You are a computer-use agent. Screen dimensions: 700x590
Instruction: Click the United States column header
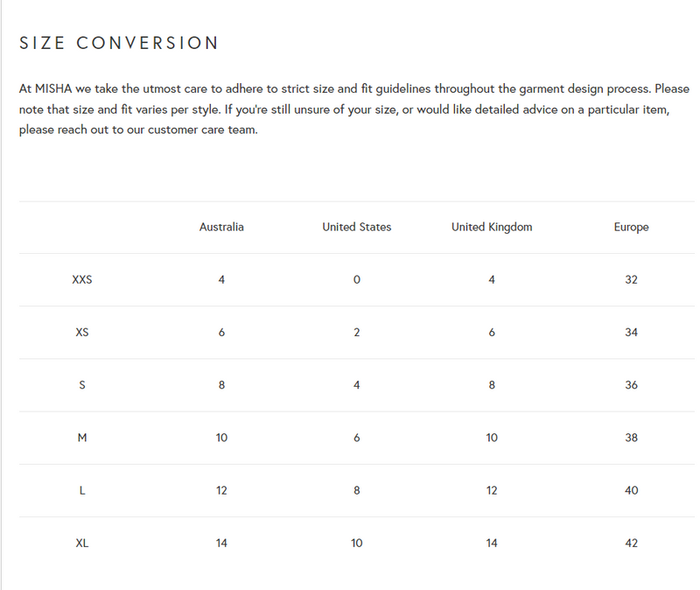[356, 227]
